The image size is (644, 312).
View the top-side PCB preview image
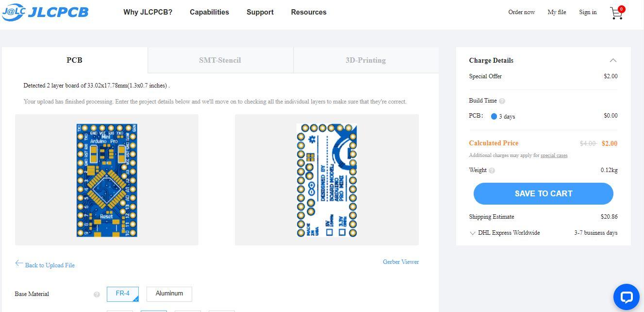(x=107, y=180)
